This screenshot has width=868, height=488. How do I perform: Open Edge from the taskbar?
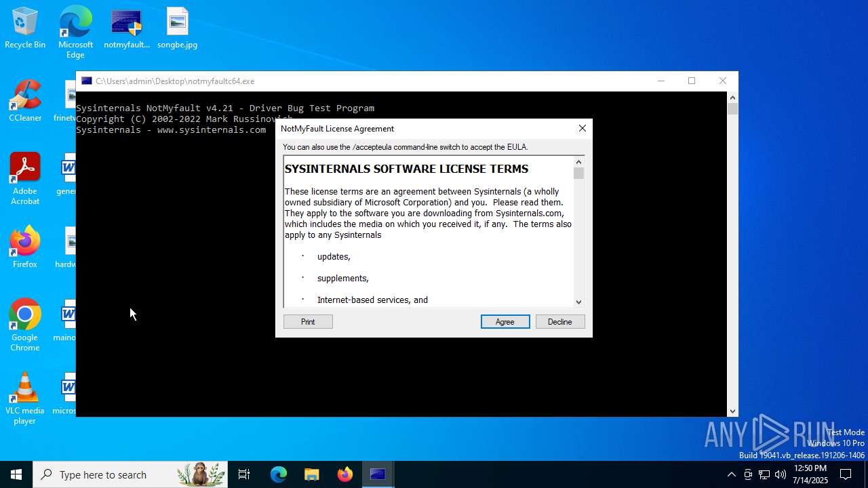[279, 474]
